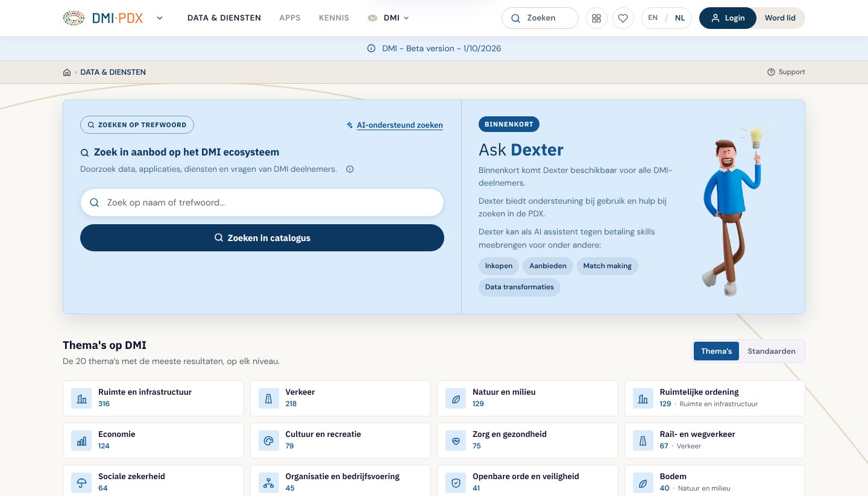Open the Data & Diensten menu
The width and height of the screenshot is (868, 496).
224,18
